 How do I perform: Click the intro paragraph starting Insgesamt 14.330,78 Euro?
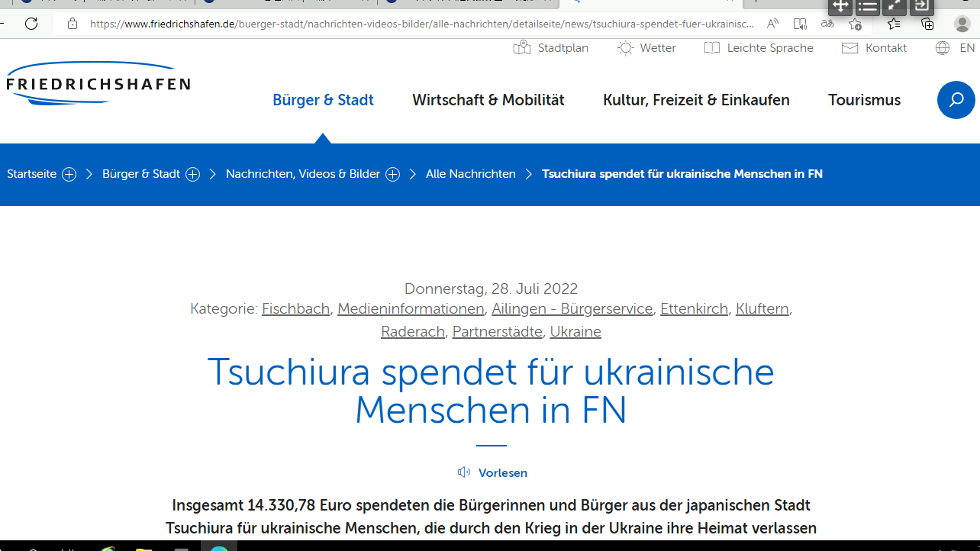tap(491, 517)
